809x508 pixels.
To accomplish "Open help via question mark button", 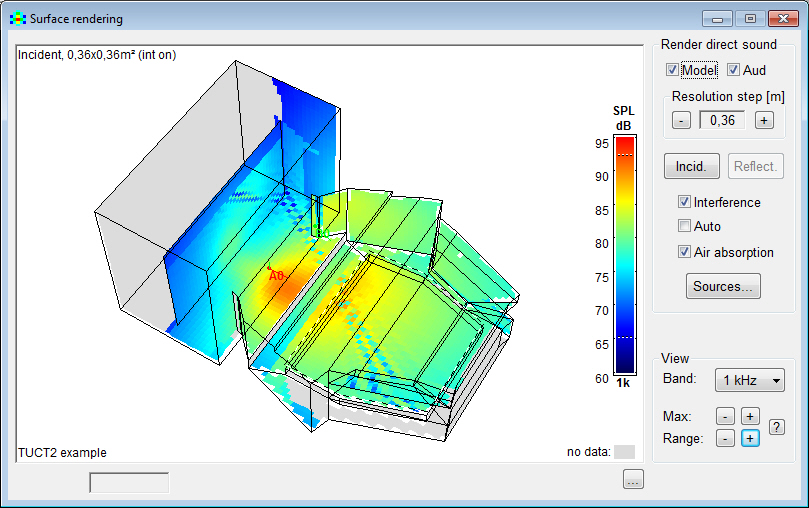I will (776, 427).
